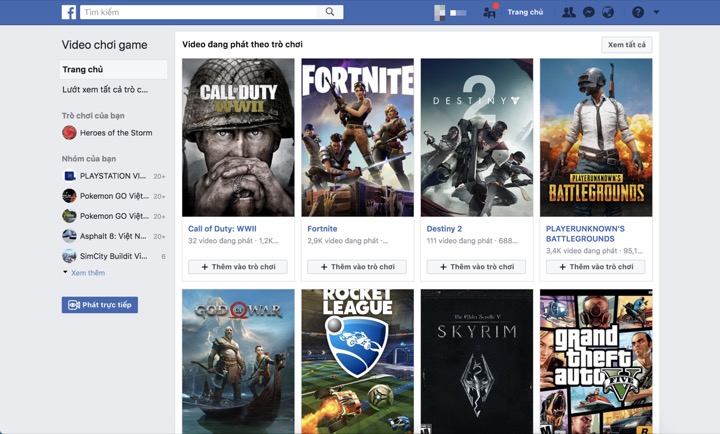Expand Xem thêm groups list
The height and width of the screenshot is (434, 720).
(88, 273)
